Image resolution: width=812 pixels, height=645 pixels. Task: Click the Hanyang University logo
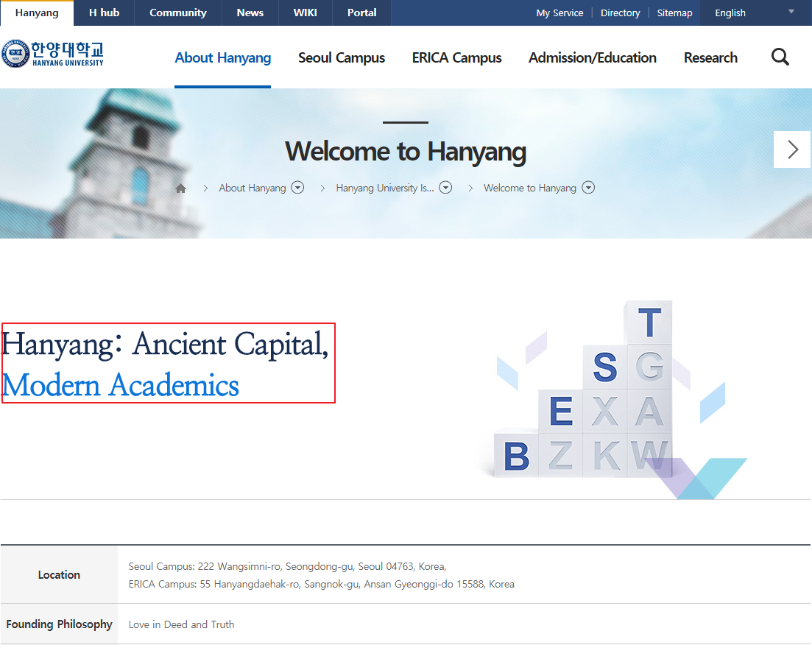coord(52,54)
